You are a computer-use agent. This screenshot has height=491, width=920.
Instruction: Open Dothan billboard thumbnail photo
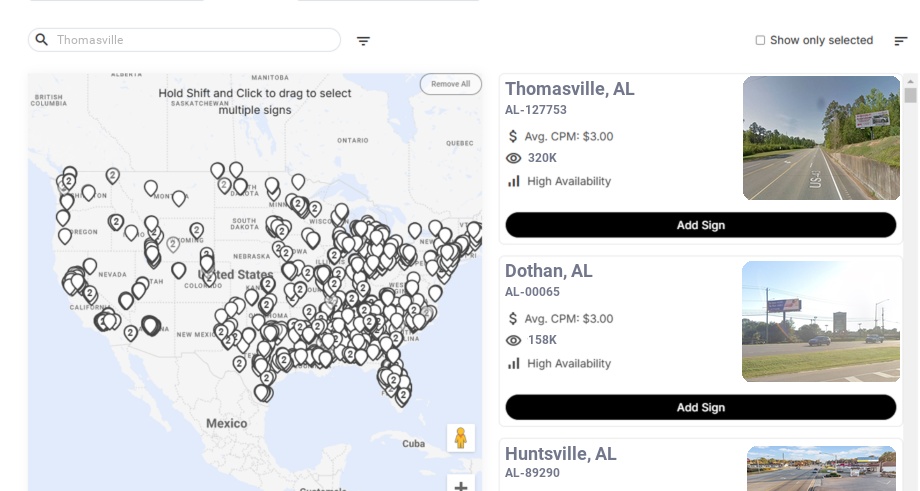pyautogui.click(x=821, y=321)
